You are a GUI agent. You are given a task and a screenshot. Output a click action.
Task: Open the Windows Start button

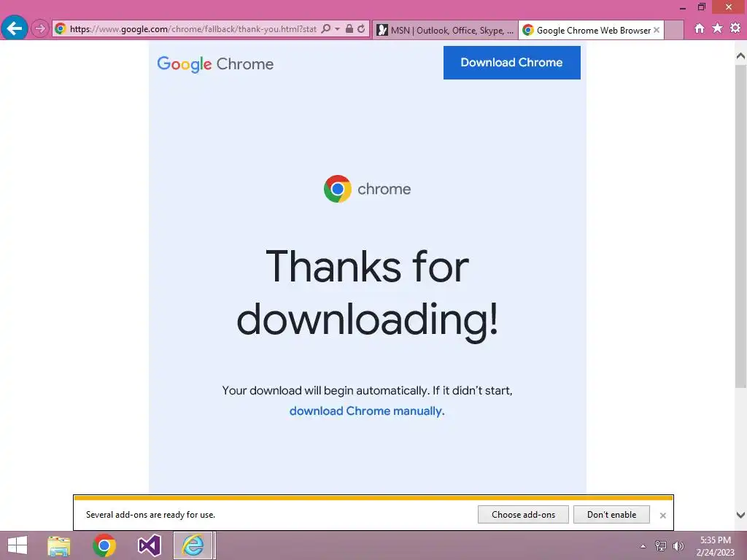(18, 545)
